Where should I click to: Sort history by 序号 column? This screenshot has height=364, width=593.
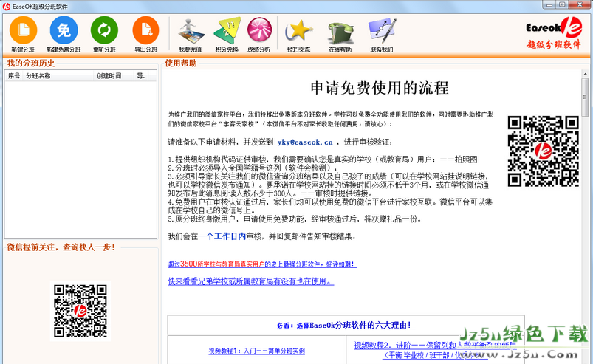tap(14, 76)
